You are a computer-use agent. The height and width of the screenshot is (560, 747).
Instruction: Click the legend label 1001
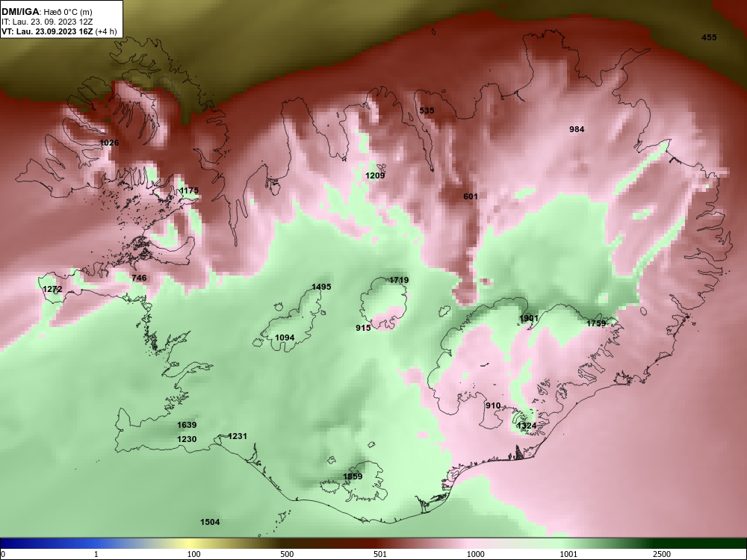(568, 554)
